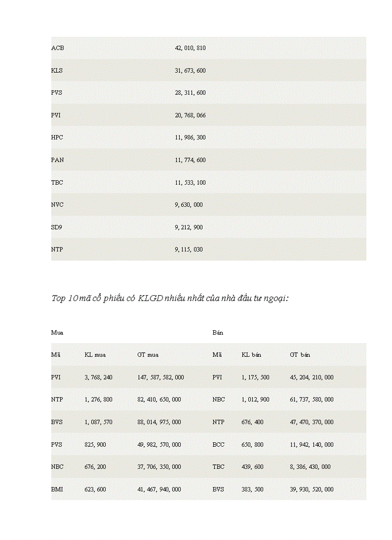
Task: Click the PAN stock code
Action: [x=57, y=160]
